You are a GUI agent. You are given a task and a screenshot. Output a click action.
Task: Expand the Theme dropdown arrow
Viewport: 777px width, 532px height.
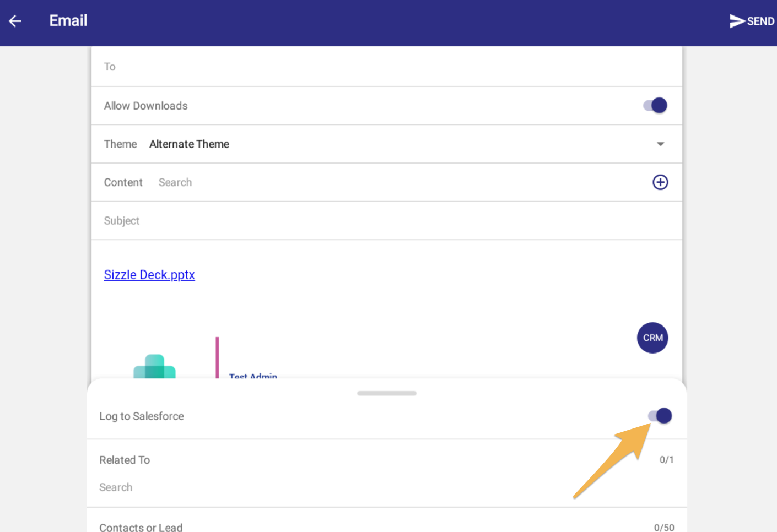coord(660,144)
